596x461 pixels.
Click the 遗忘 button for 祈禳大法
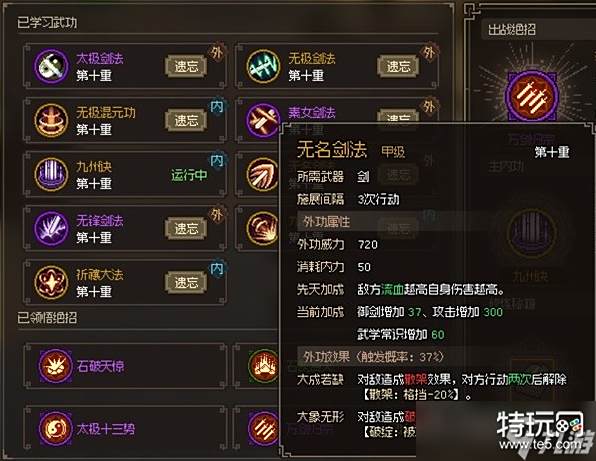pyautogui.click(x=186, y=282)
